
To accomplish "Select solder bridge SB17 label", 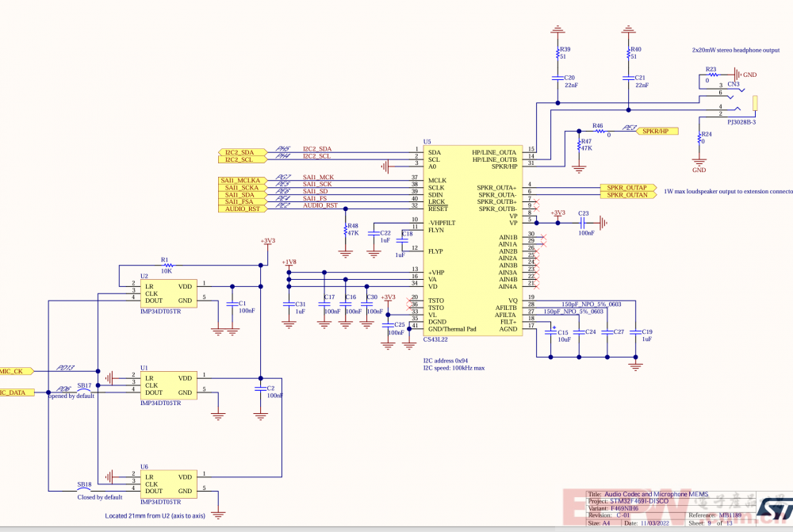I will pyautogui.click(x=85, y=385).
